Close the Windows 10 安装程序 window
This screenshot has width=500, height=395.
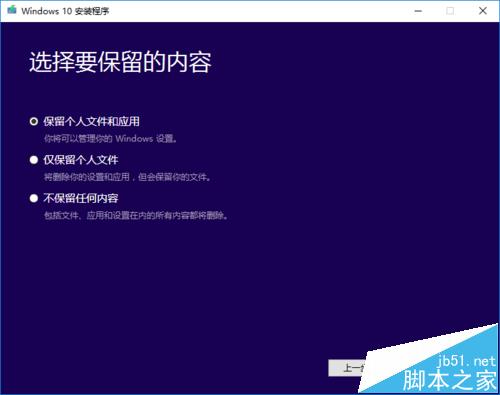click(483, 11)
